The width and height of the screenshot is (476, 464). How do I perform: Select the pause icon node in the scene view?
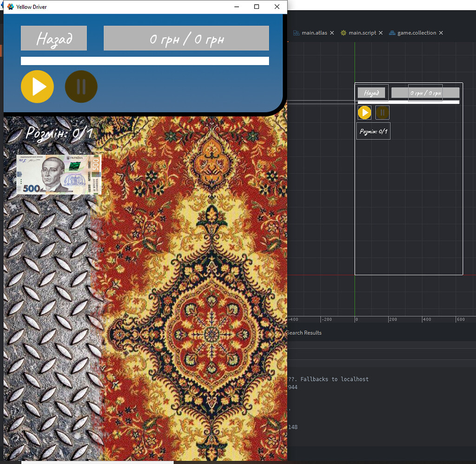382,112
